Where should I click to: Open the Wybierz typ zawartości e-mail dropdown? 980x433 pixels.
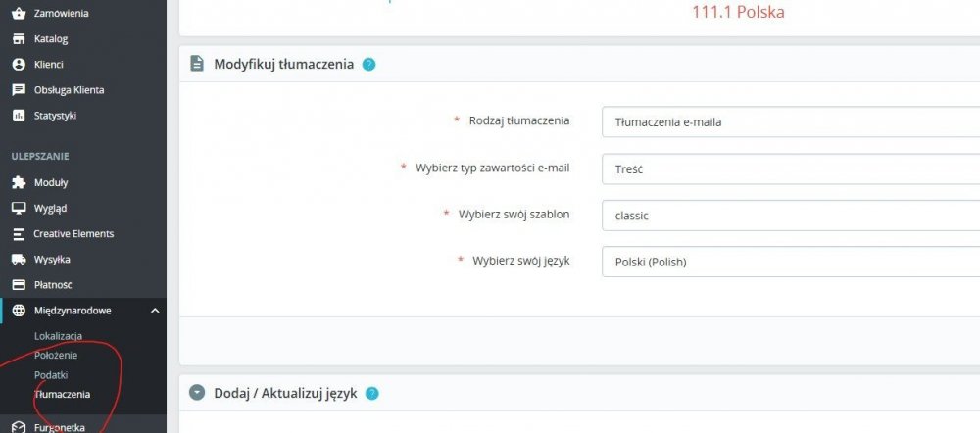790,169
